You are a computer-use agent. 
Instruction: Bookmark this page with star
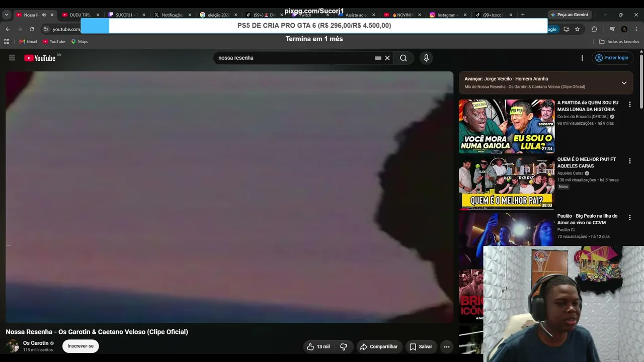coord(577,29)
